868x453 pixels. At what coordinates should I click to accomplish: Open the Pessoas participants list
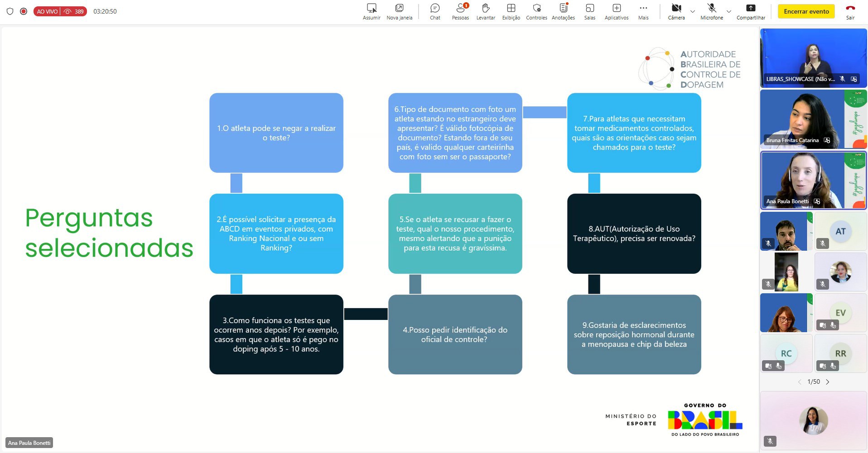[460, 11]
